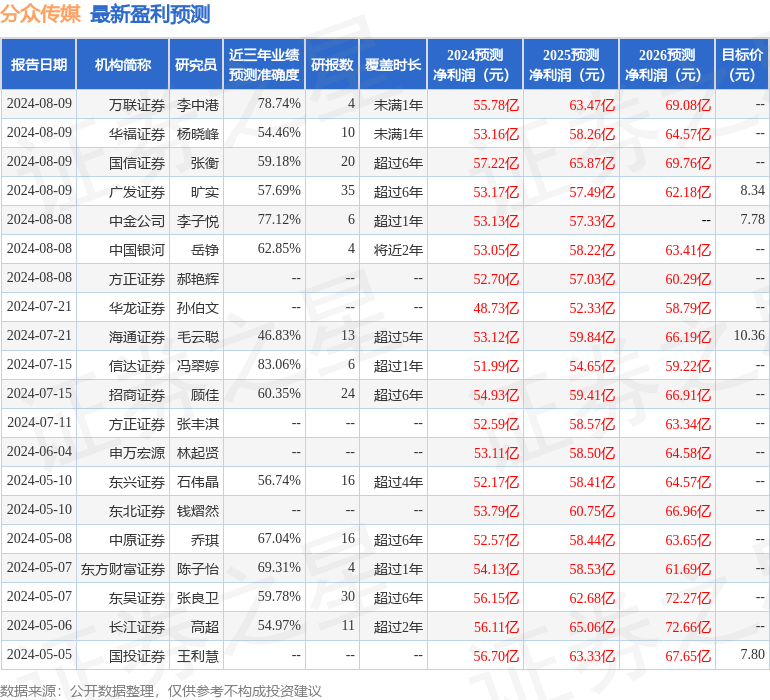This screenshot has width=770, height=700.
Task: Click the 48.73亿 profit forecast
Action: point(496,308)
